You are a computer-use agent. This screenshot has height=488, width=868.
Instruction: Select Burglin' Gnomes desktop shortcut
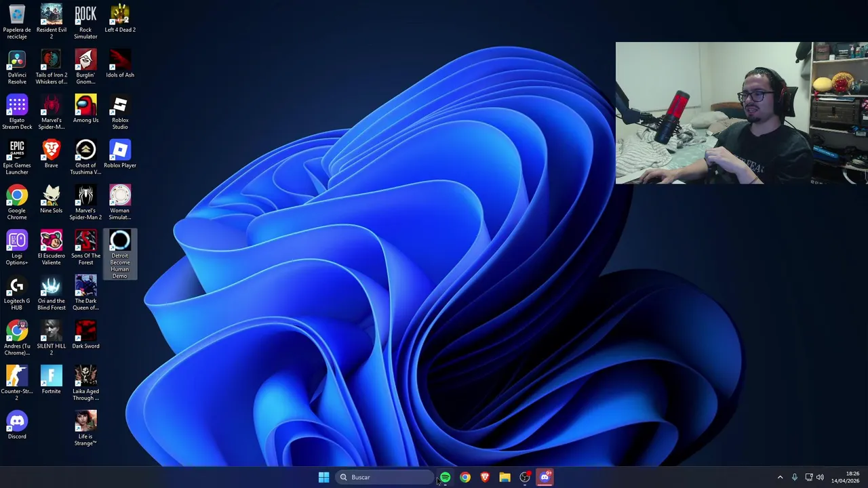click(85, 66)
